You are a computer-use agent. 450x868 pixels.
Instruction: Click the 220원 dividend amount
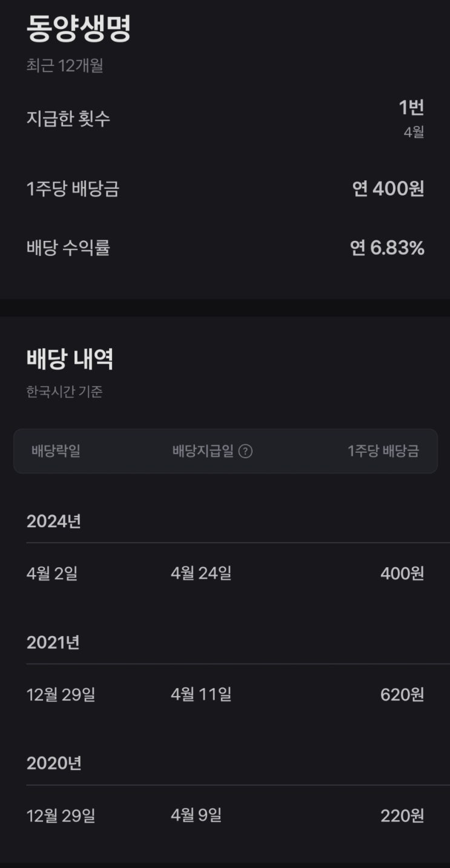coord(402,816)
